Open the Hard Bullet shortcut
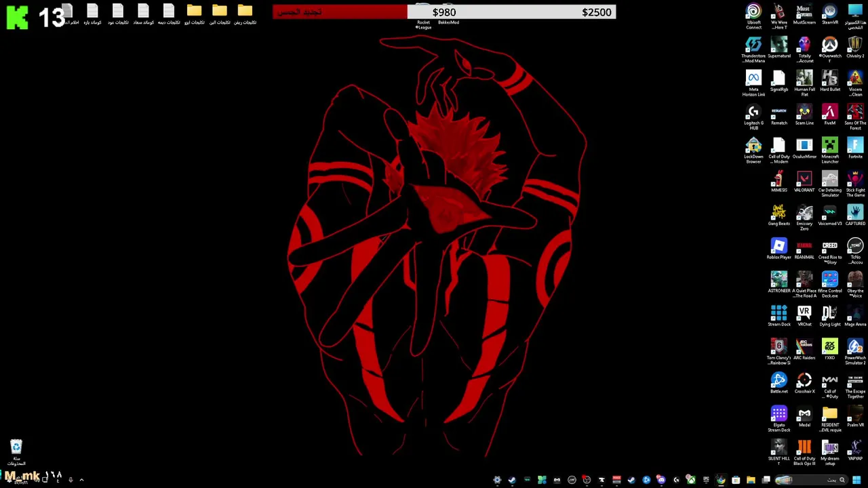The width and height of the screenshot is (868, 488). (x=829, y=82)
